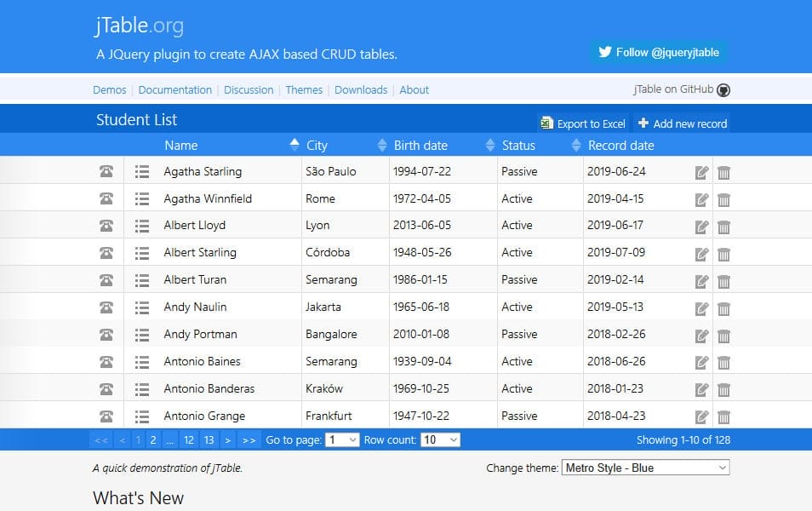Jump to page 13 in pagination
This screenshot has height=511, width=812.
209,440
